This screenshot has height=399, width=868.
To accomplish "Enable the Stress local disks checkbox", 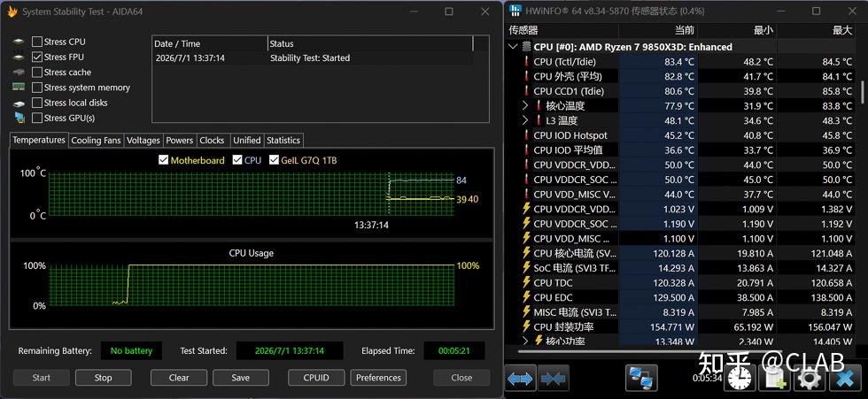I will 37,103.
